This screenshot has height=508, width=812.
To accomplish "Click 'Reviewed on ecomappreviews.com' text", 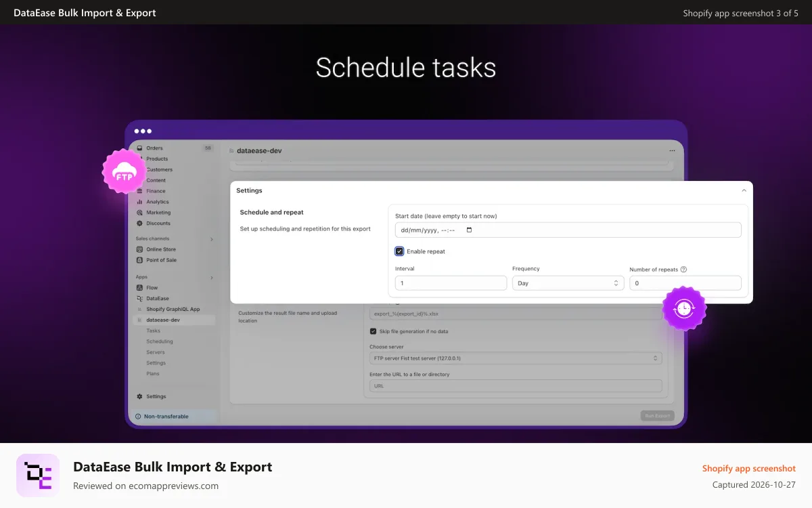I will click(x=145, y=486).
